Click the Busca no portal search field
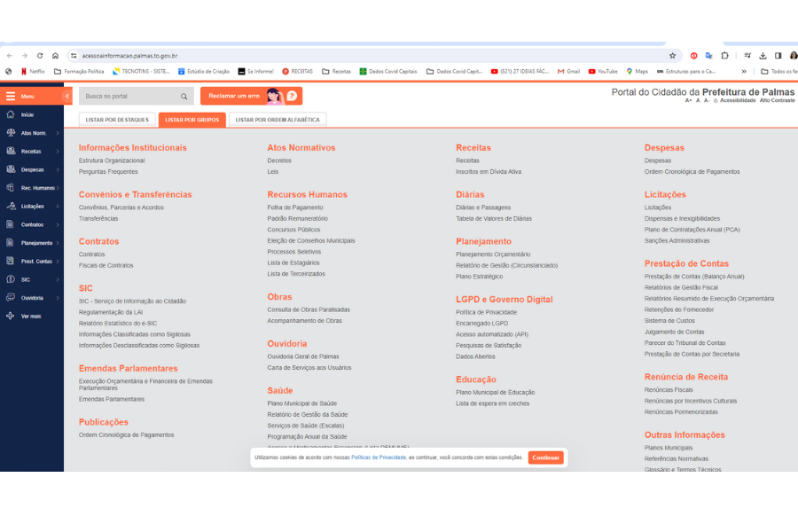Image resolution: width=798 pixels, height=532 pixels. coord(129,97)
